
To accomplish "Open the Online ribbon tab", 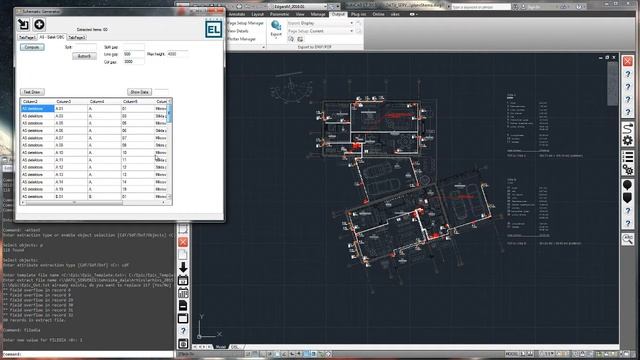I will (378, 14).
